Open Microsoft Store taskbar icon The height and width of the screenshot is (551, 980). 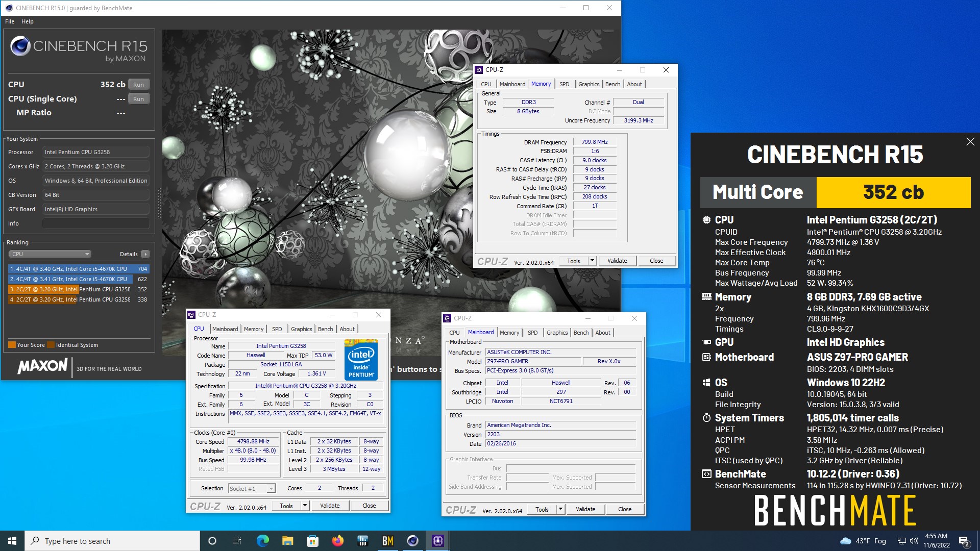312,541
